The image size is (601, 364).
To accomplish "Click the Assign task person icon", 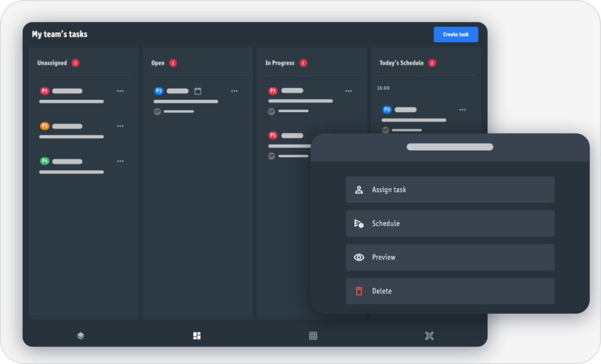I will coord(359,189).
